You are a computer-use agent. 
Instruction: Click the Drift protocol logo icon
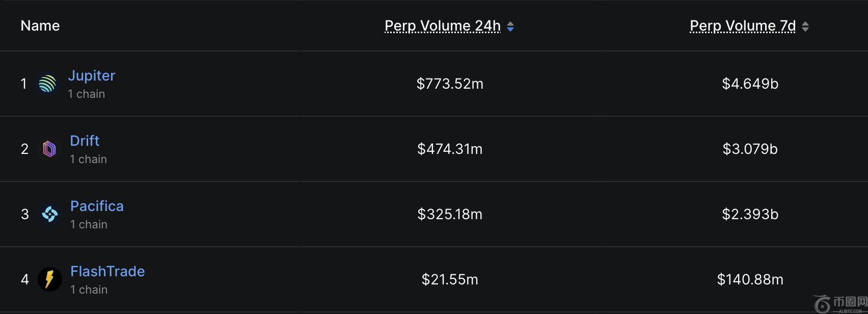(49, 149)
